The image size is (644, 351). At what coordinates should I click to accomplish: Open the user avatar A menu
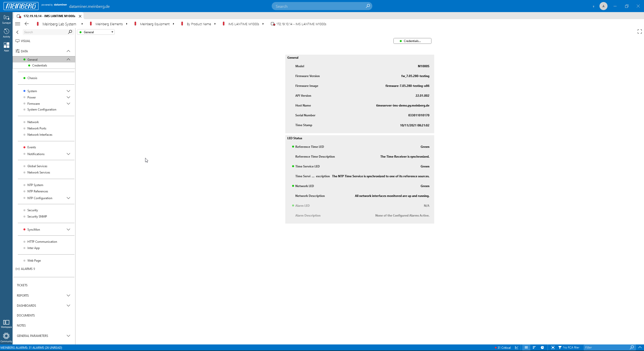point(603,6)
